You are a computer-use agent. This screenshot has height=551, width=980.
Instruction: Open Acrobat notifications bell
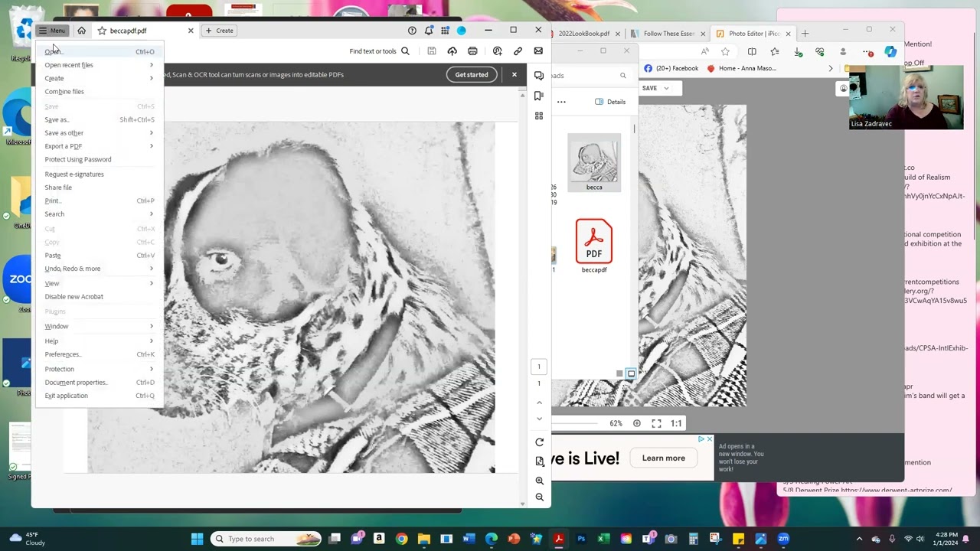point(429,31)
